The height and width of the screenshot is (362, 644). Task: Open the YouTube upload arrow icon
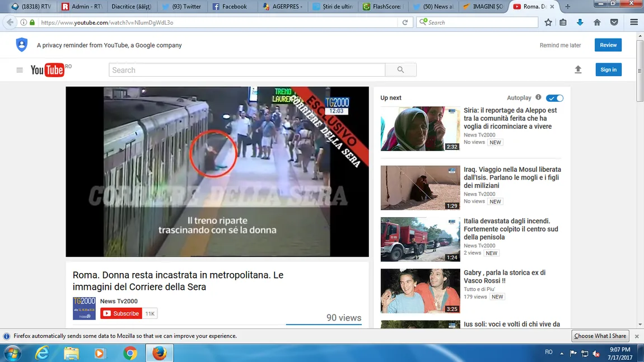578,69
